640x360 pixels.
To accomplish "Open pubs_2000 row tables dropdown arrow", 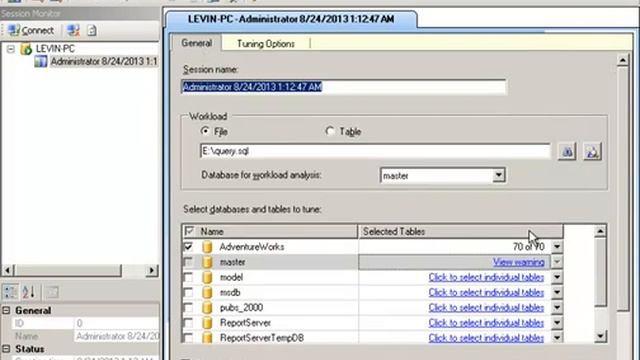I will (557, 307).
